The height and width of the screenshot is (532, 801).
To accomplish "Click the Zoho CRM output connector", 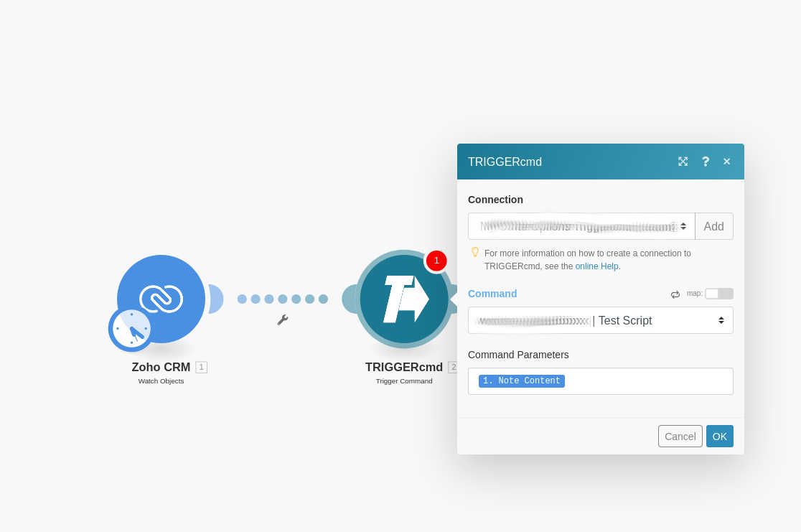I will (x=215, y=299).
